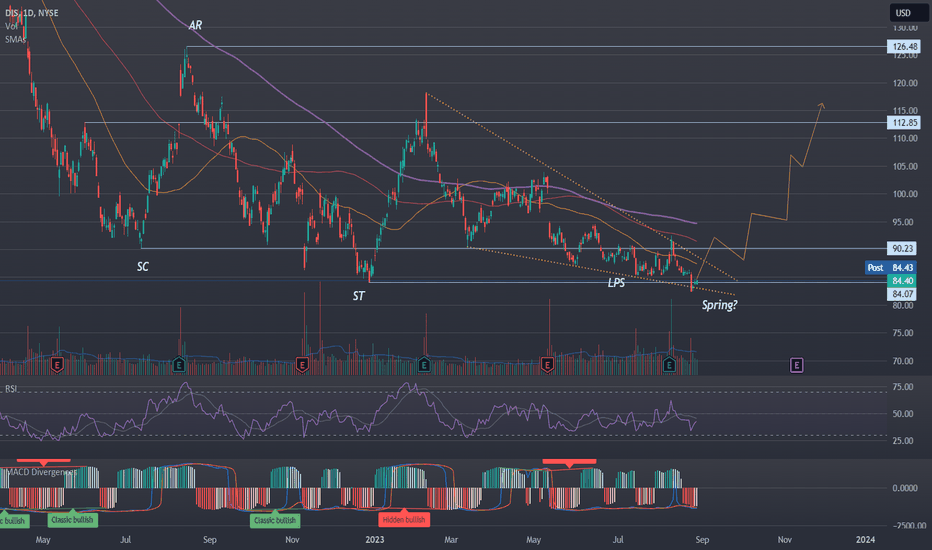Select the Vol indicator legend
Screen dimensions: 932x550
pyautogui.click(x=11, y=26)
